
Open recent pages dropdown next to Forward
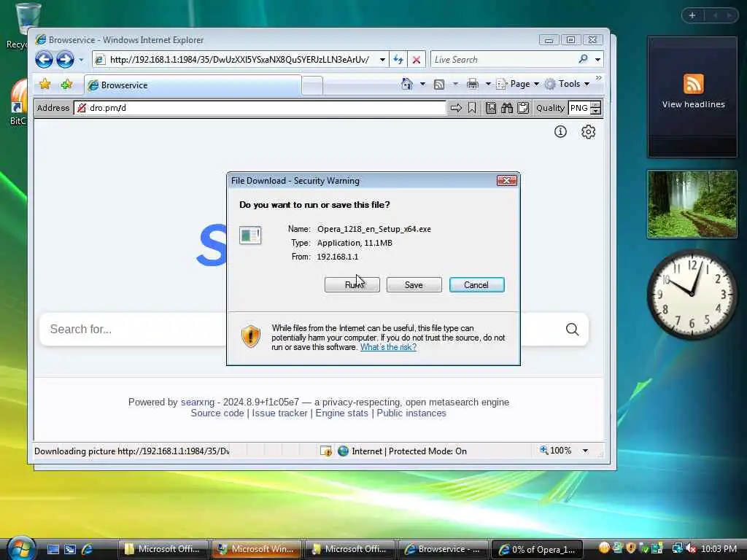click(81, 60)
